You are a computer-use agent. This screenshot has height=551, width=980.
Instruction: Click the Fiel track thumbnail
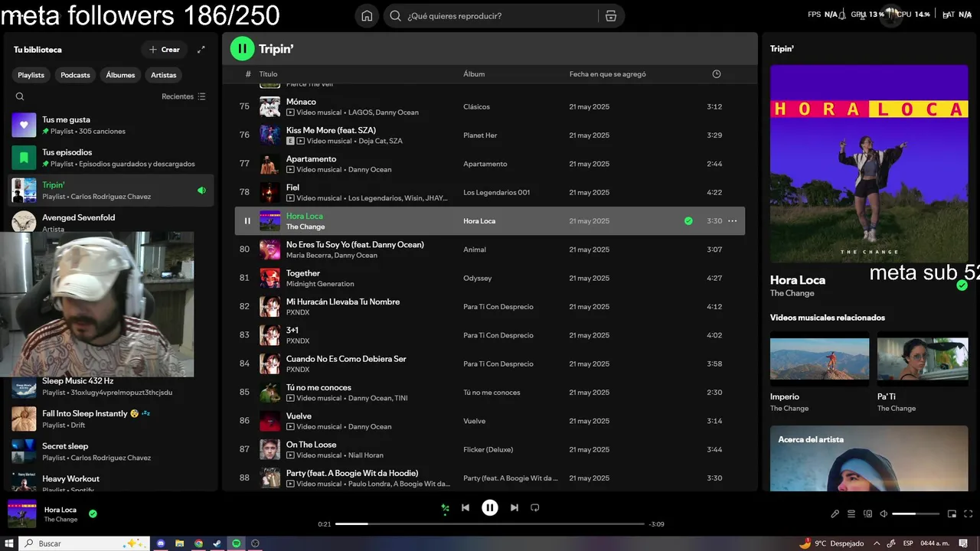coord(269,193)
